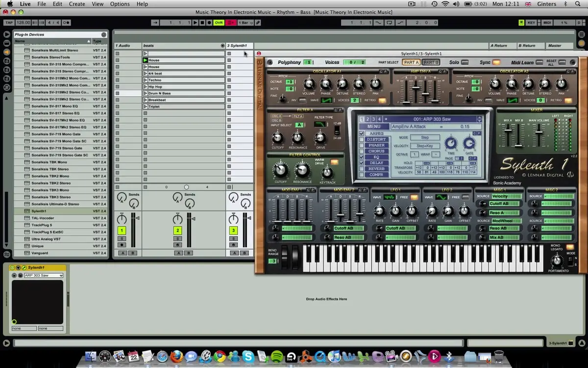
Task: Open the ARP 303 Saw preset dropdown
Action: tap(43, 275)
